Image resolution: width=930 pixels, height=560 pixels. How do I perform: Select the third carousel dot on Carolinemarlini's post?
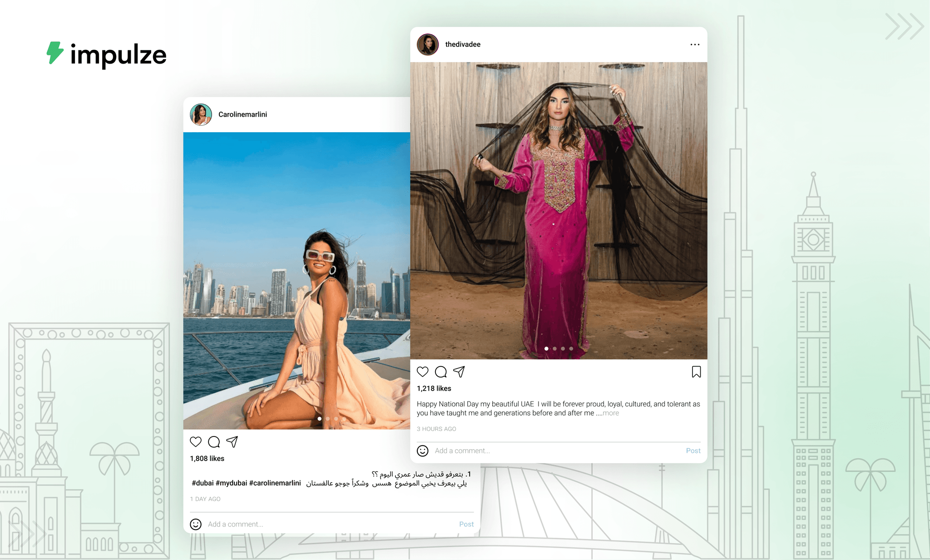click(336, 419)
